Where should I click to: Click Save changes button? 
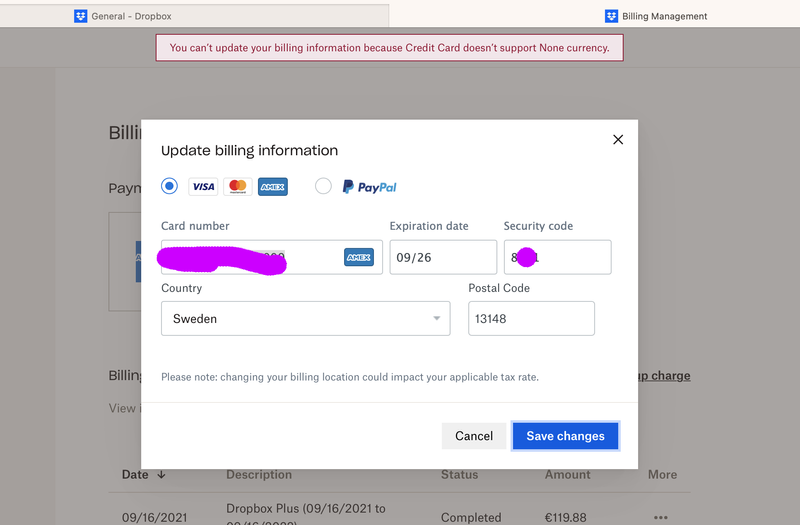click(x=565, y=436)
